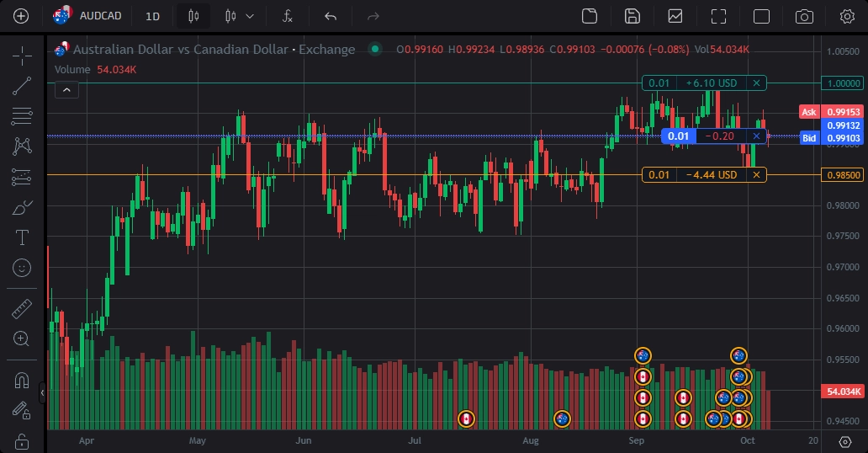Undo the last chart action
Image resolution: width=868 pixels, height=453 pixels.
[331, 16]
